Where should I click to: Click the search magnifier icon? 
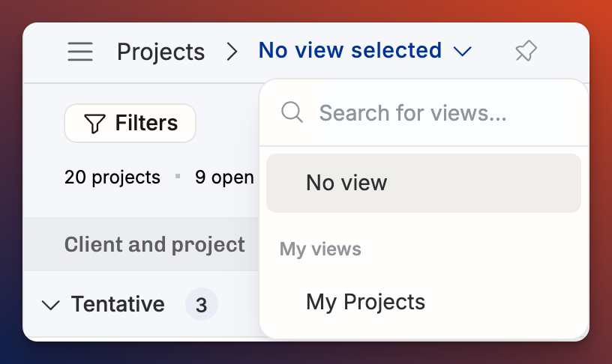click(292, 112)
